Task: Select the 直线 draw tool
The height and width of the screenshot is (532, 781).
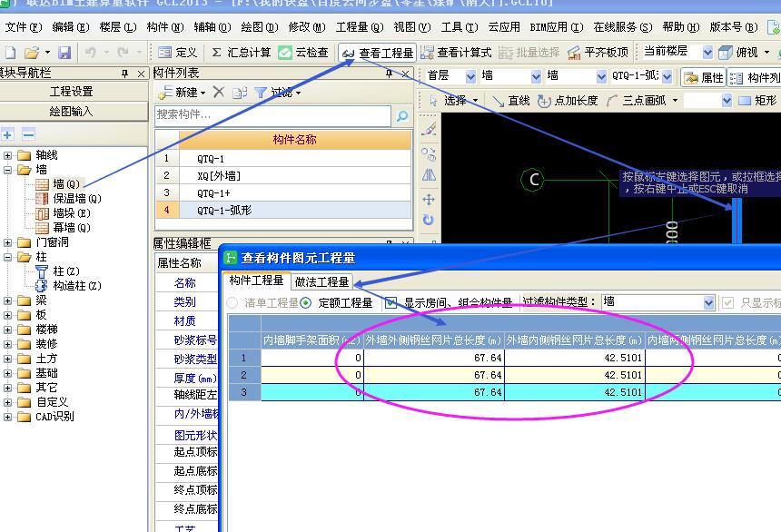Action: [x=510, y=101]
